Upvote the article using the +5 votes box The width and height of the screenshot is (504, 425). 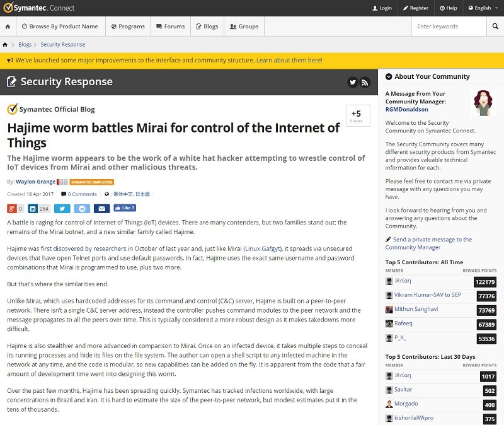pos(358,115)
